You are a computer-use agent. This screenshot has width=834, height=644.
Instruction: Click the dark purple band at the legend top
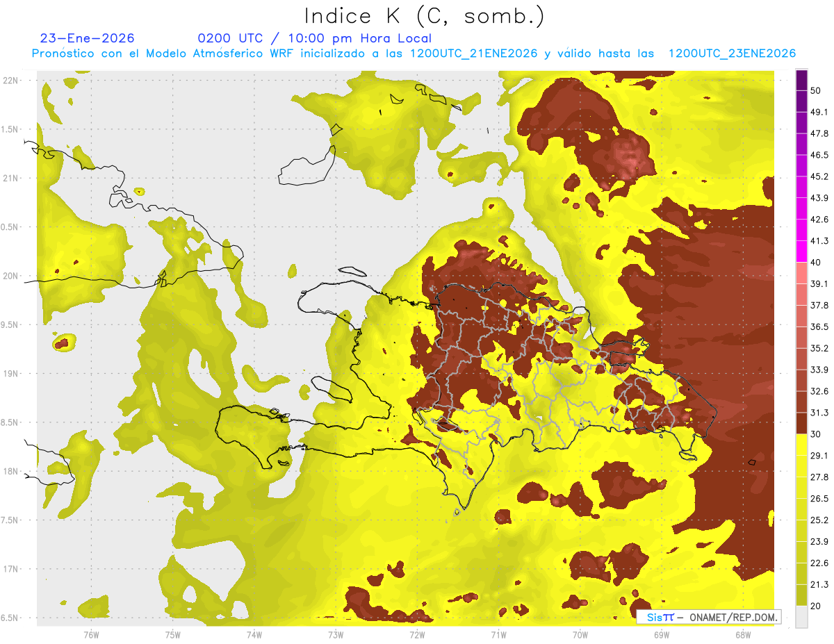click(801, 82)
